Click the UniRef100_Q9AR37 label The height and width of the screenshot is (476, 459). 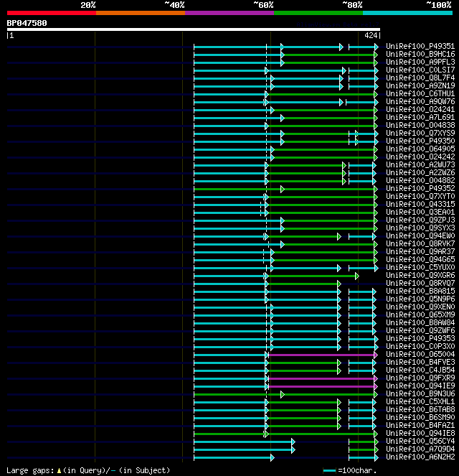[x=420, y=251]
